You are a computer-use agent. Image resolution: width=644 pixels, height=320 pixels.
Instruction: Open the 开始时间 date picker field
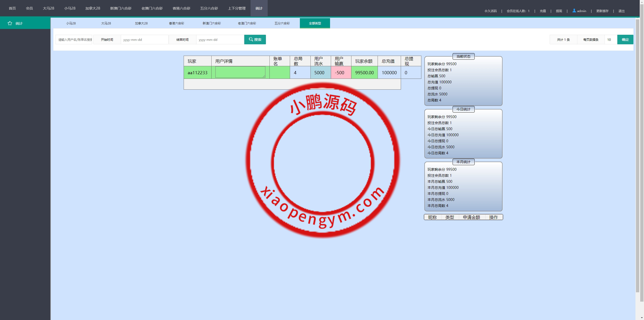pos(144,40)
